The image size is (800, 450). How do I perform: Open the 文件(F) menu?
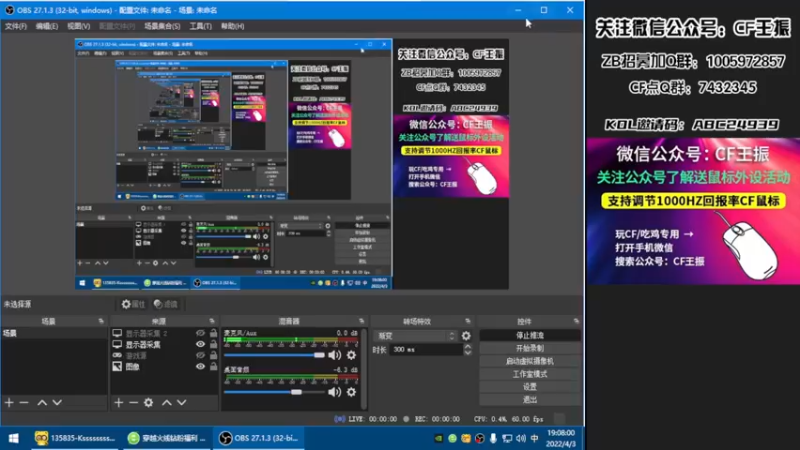(x=15, y=26)
